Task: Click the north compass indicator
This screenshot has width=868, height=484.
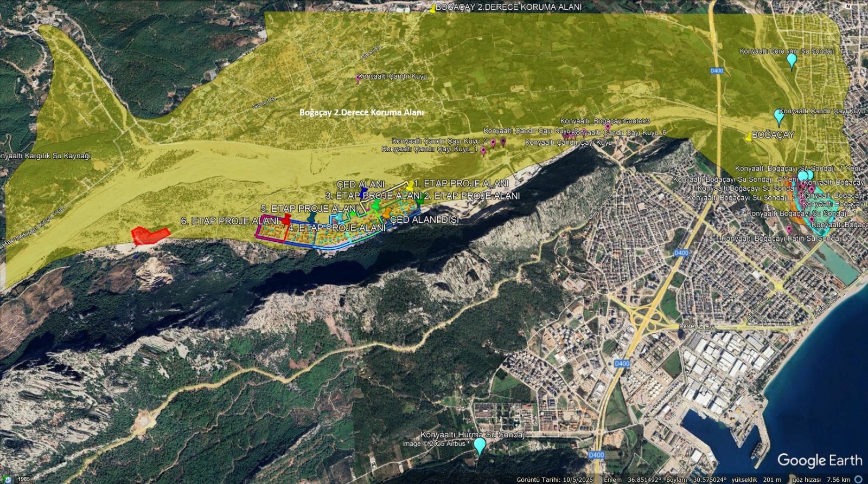Action: (x=848, y=6)
